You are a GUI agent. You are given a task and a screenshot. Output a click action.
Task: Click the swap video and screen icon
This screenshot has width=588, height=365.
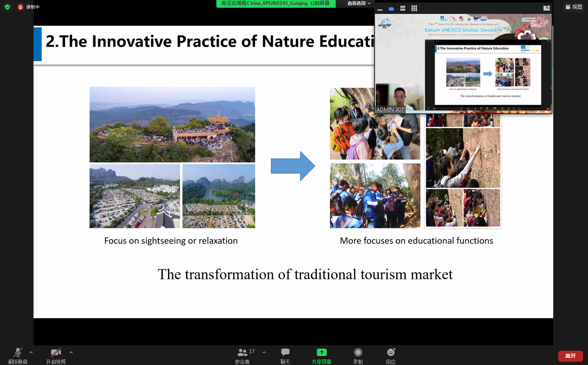point(547,8)
